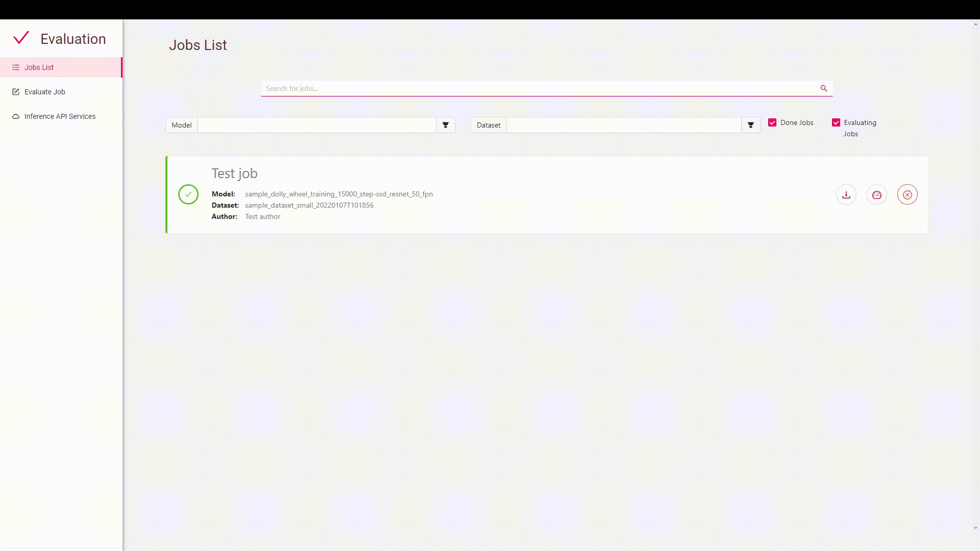Open the dashboard gauge icon for Test job
The image size is (980, 551).
[876, 195]
